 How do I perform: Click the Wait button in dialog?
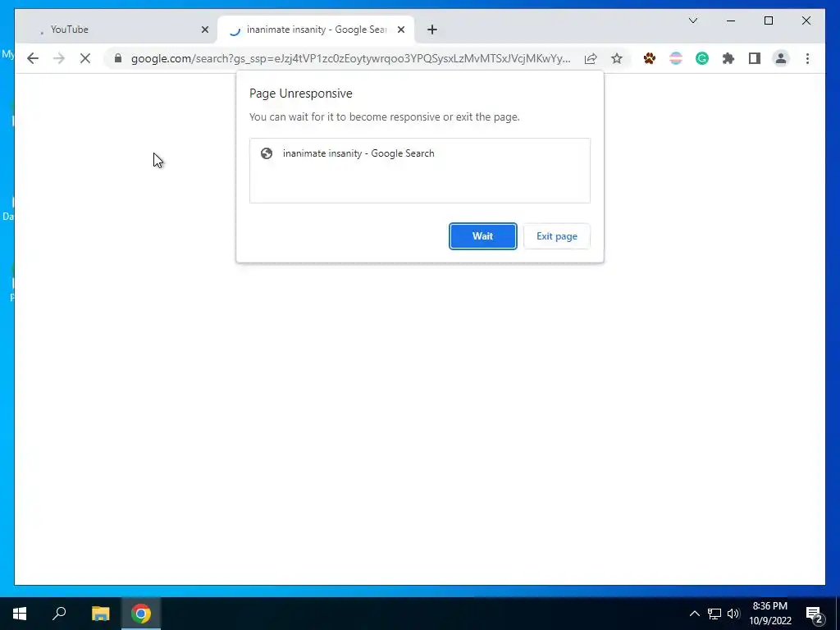pyautogui.click(x=482, y=236)
